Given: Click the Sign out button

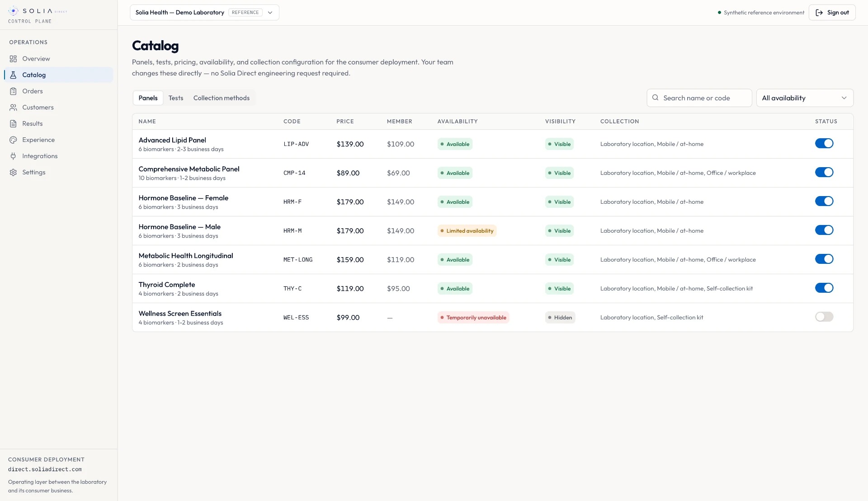Looking at the screenshot, I should click(x=832, y=13).
